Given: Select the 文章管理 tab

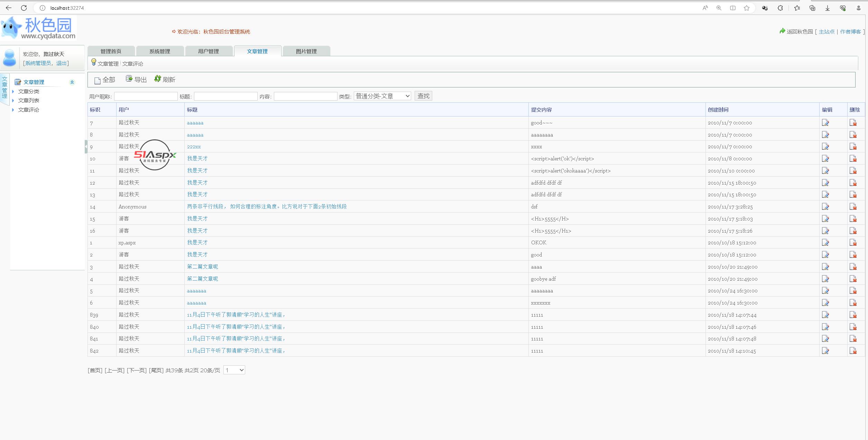Looking at the screenshot, I should coord(257,51).
